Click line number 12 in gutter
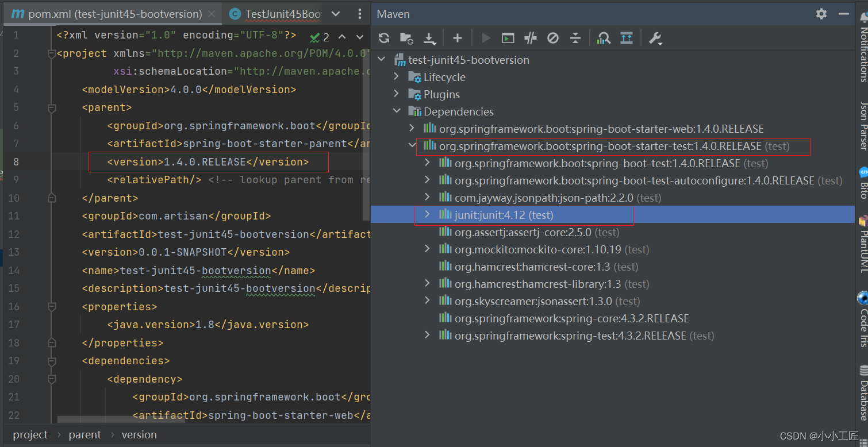Viewport: 868px width, 447px height. (x=14, y=234)
